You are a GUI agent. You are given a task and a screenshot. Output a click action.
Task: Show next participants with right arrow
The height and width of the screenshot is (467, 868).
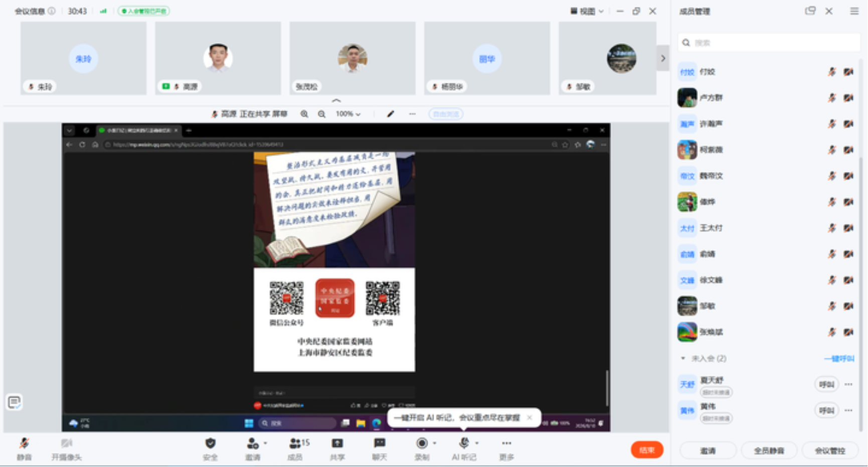pos(663,58)
